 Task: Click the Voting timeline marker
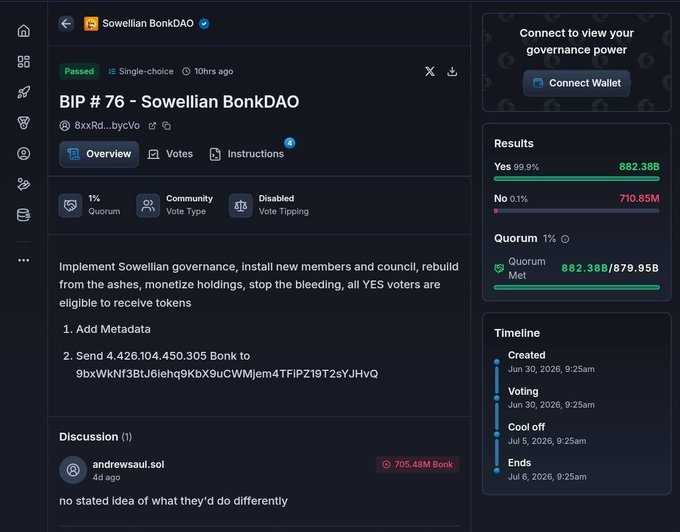[497, 398]
